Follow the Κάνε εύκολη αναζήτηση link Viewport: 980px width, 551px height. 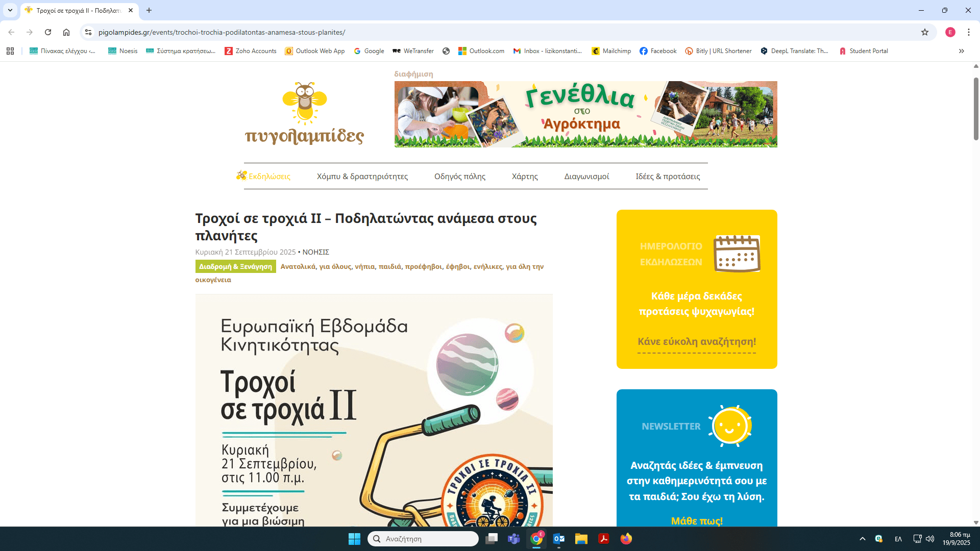click(696, 342)
